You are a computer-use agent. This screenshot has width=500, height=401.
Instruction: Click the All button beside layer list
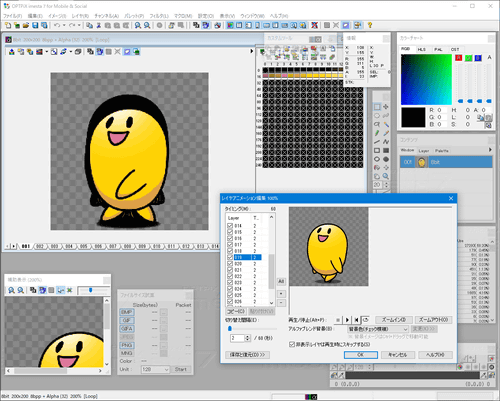tap(281, 281)
